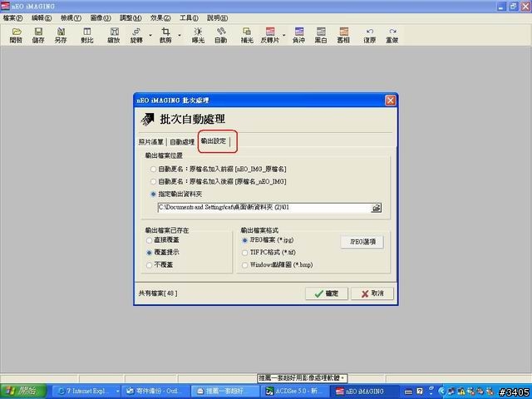Open the 調整(M) menu
Viewport: 532px width, 399px height.
click(x=131, y=18)
